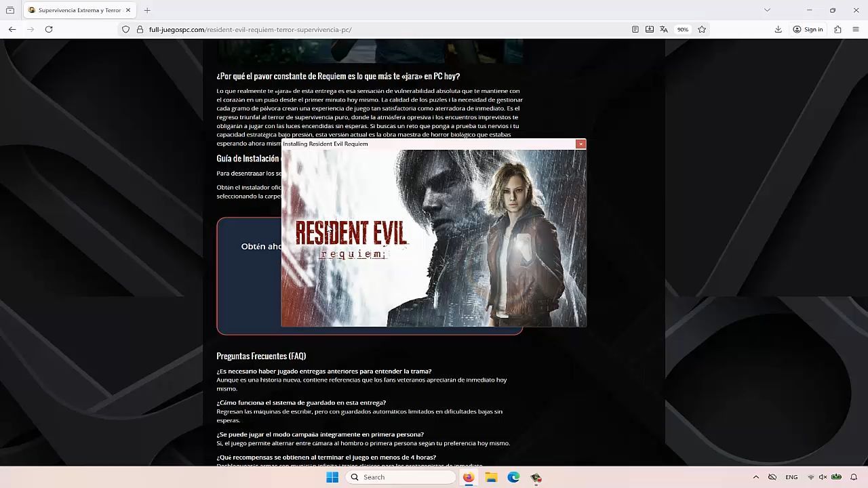Open the downloads panel
The width and height of the screenshot is (868, 488).
[778, 29]
